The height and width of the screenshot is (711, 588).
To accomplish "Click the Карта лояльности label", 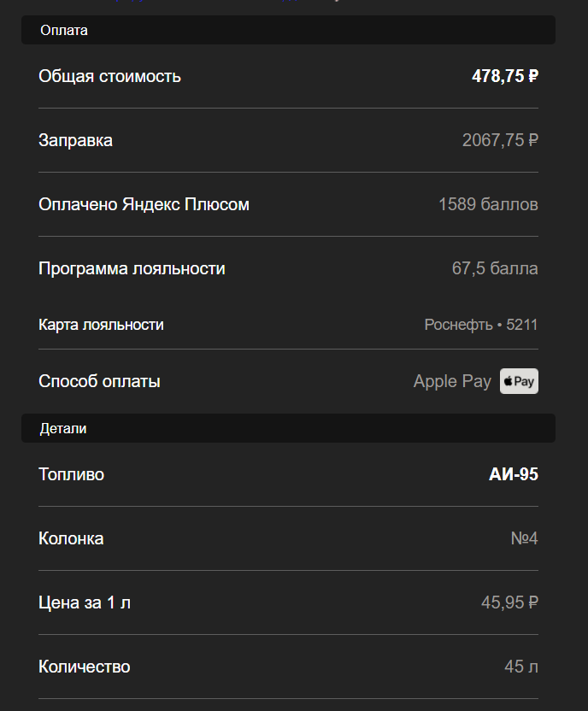I will point(101,325).
